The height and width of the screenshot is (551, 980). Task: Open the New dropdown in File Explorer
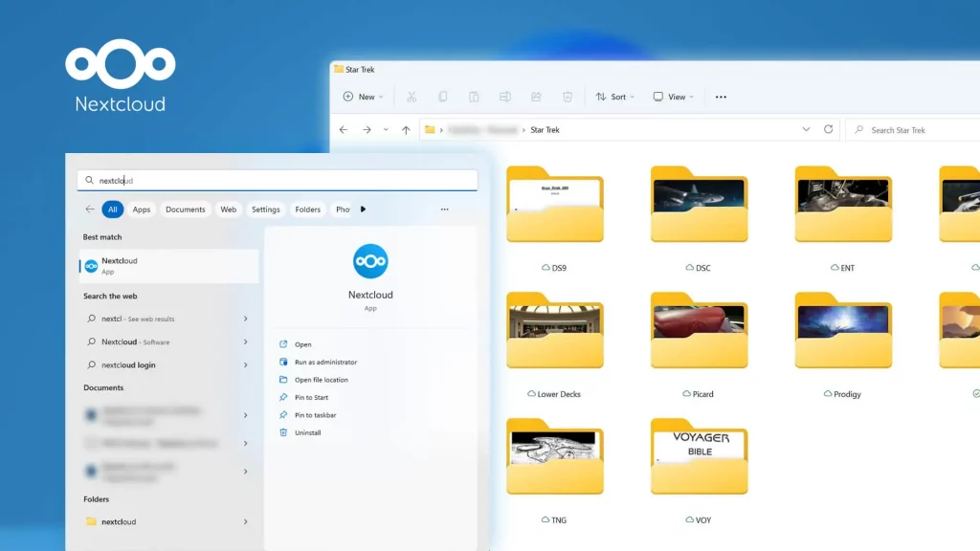pos(362,96)
